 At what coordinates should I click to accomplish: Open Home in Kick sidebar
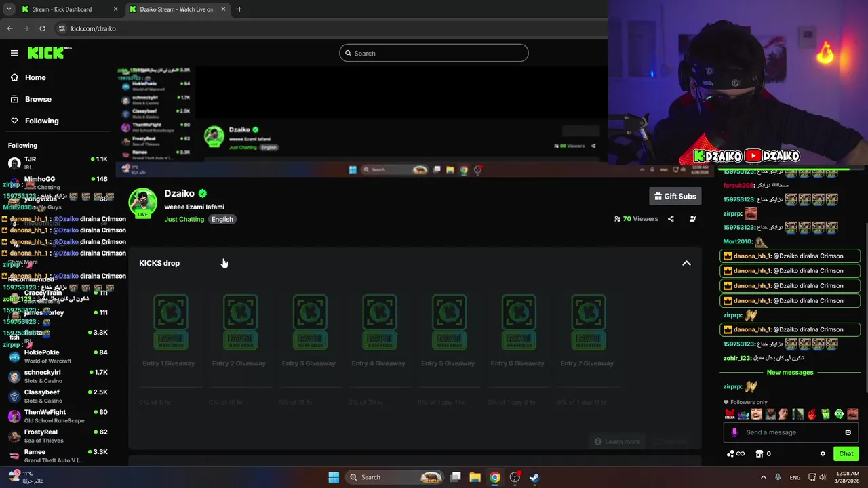28,77
